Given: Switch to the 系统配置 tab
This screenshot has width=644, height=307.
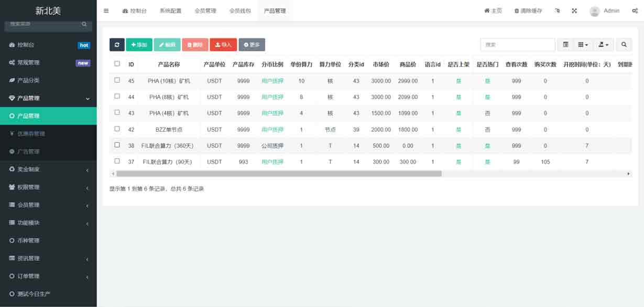Looking at the screenshot, I should point(170,10).
